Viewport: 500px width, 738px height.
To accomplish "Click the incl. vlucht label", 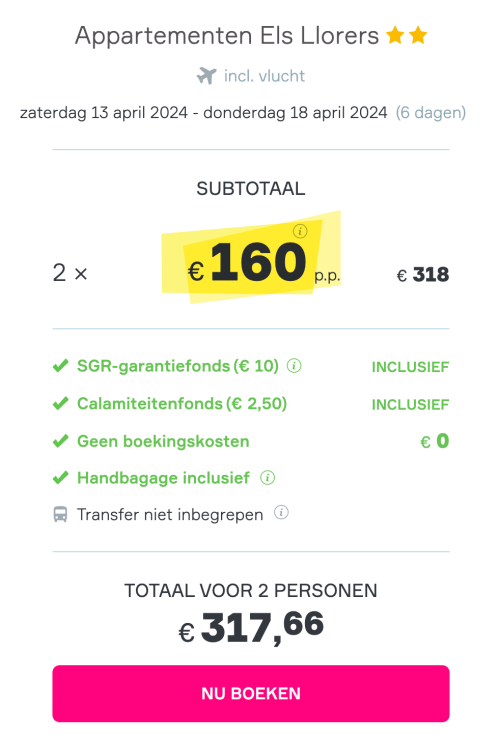I will point(265,76).
